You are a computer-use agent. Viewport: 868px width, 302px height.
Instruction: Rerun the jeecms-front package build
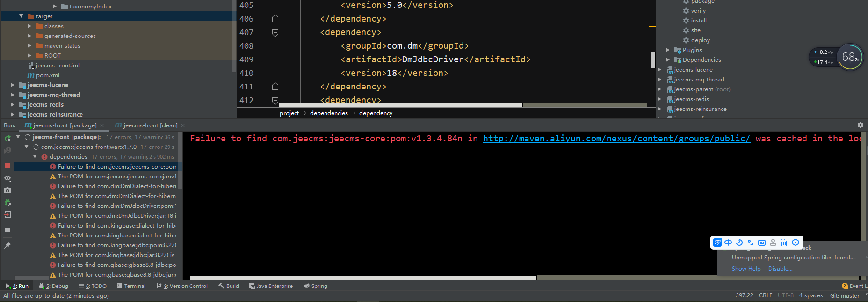click(7, 138)
